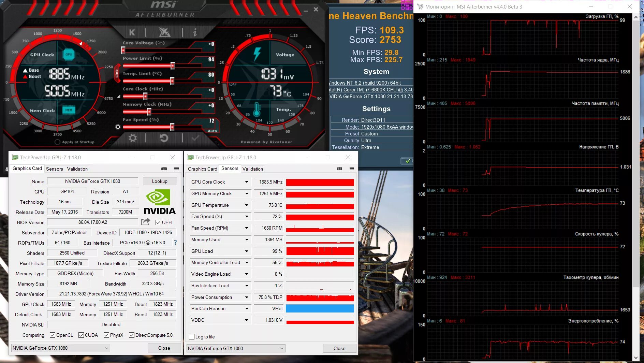The width and height of the screenshot is (644, 363).
Task: Open the Memory Used sensor dropdown
Action: coord(247,239)
